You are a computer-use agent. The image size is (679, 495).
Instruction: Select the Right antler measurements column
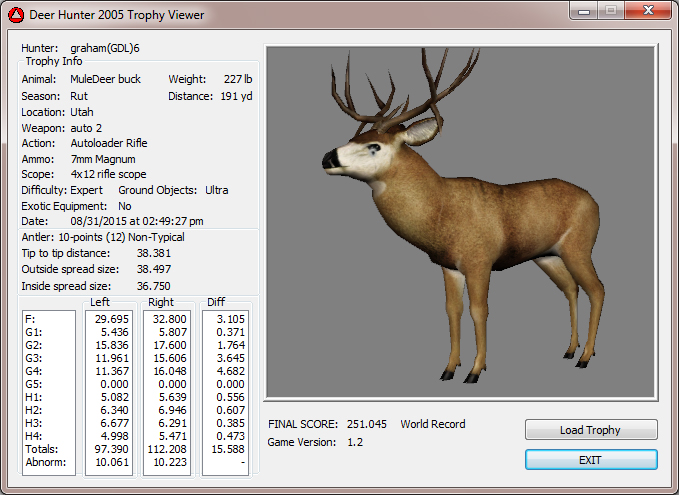coord(168,393)
